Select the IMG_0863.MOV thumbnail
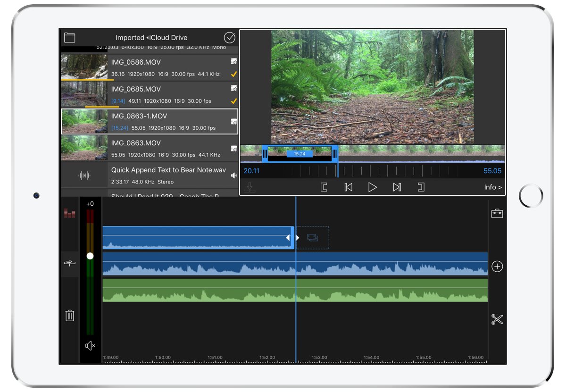566x392 pixels. coord(84,148)
